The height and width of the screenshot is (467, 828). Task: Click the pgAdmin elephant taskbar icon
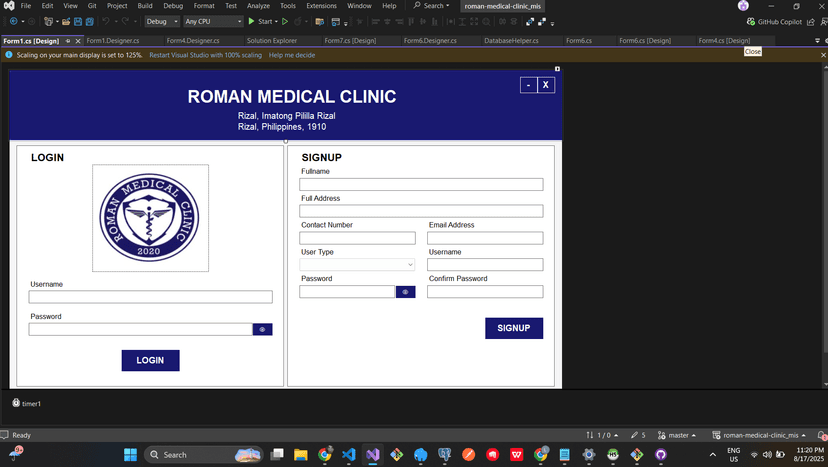(445, 454)
